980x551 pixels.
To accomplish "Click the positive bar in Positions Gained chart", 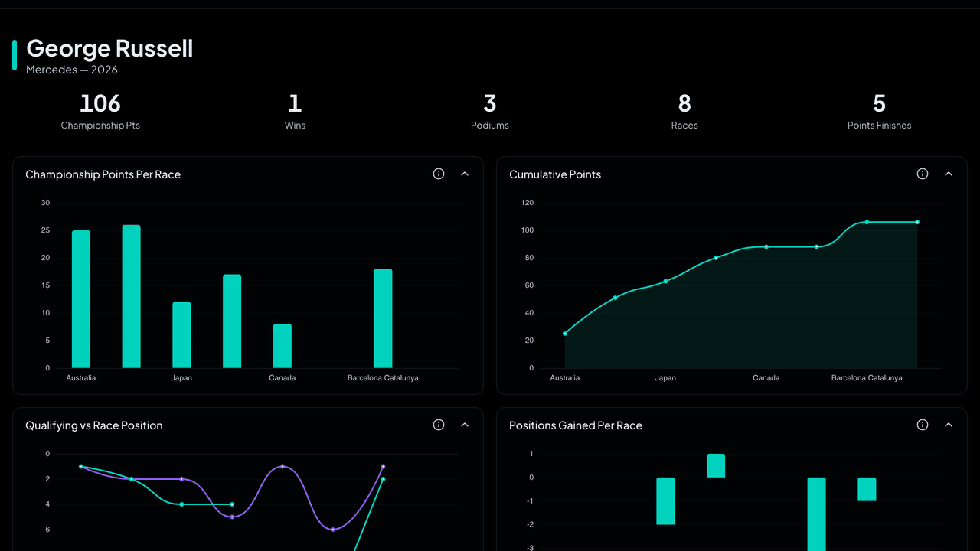I will click(x=716, y=466).
